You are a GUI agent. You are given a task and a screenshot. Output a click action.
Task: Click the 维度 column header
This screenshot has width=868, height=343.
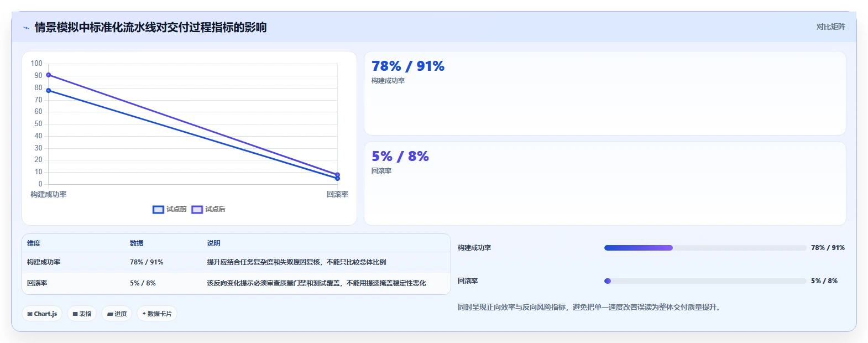(x=34, y=243)
